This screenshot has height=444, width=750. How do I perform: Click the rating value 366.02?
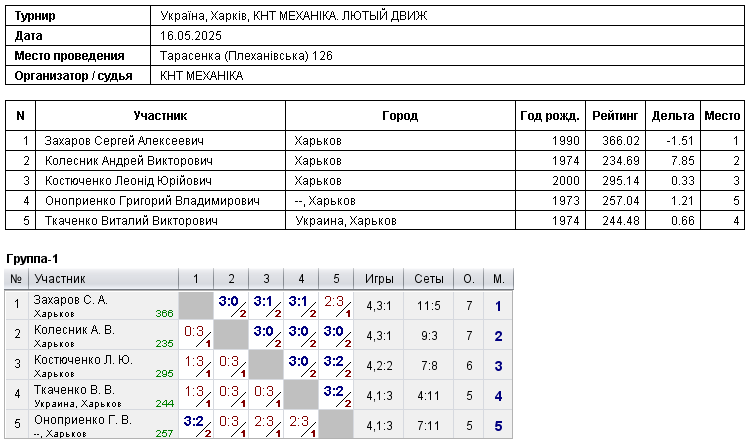[621, 141]
